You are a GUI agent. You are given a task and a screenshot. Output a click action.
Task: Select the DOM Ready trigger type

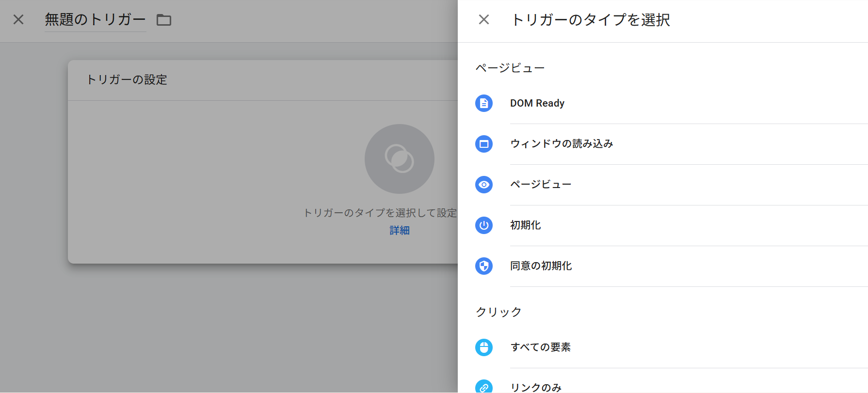coord(537,103)
